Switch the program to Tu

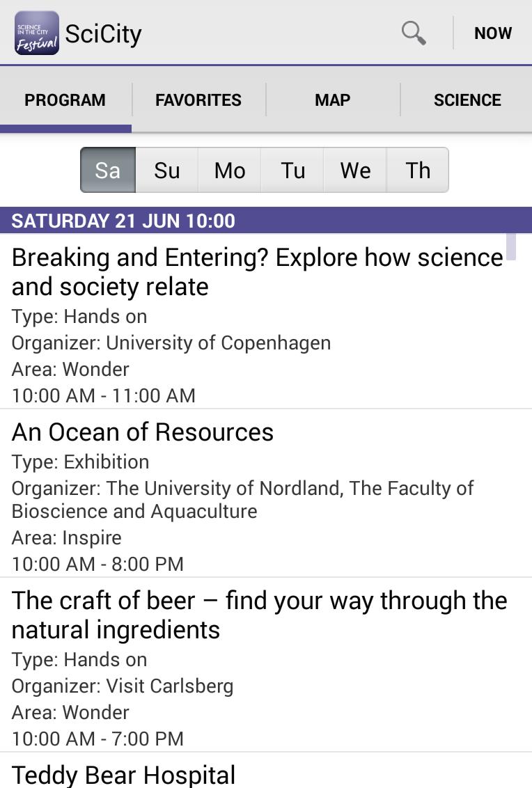(292, 170)
